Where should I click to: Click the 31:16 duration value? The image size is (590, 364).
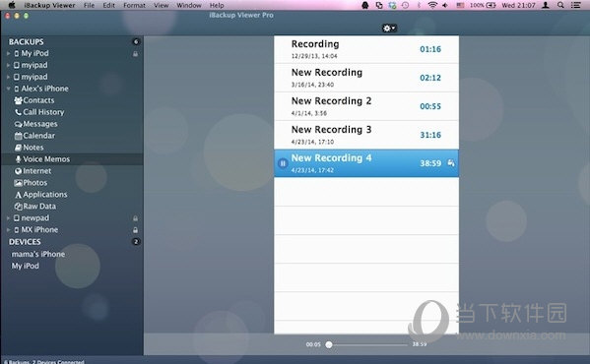pos(430,135)
